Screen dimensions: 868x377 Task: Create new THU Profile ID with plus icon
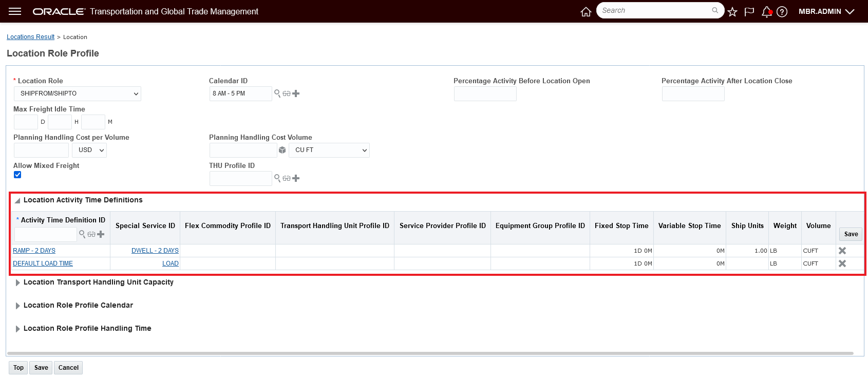click(x=296, y=178)
